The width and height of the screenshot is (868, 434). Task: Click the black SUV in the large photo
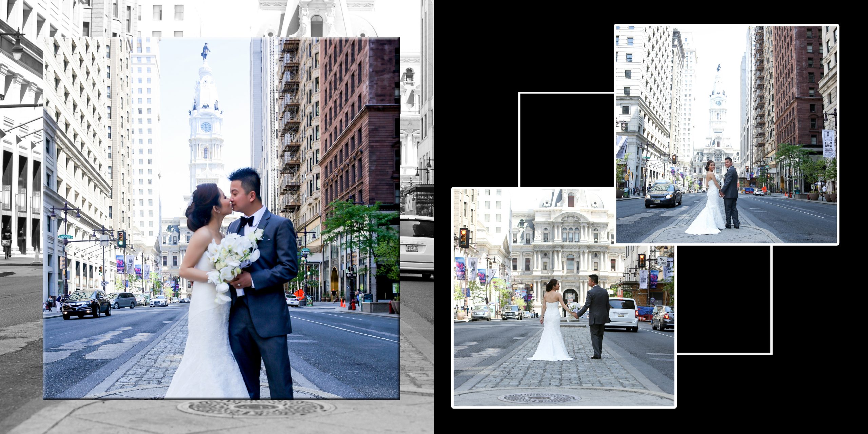pos(86,303)
